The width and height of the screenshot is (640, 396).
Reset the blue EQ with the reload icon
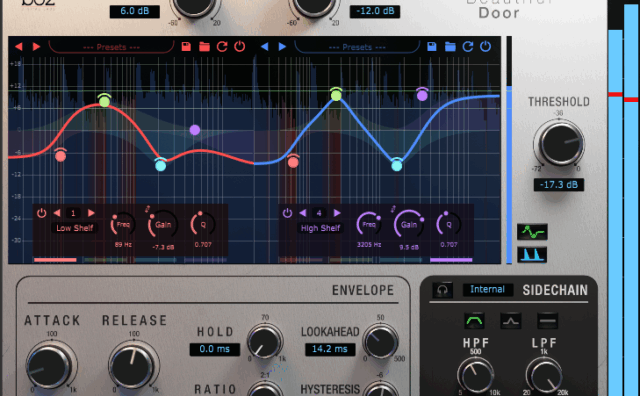point(468,47)
